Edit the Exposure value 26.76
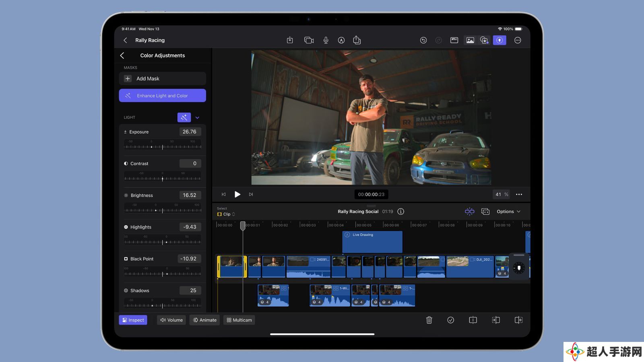 click(190, 132)
